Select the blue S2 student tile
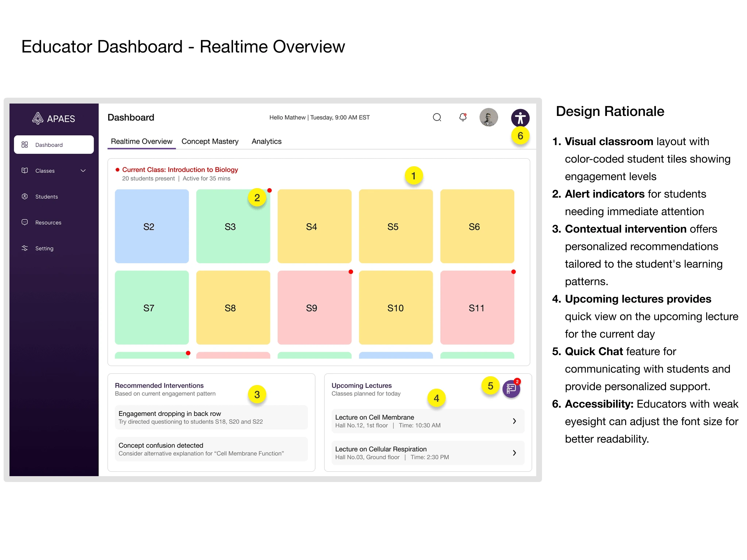 (x=152, y=226)
